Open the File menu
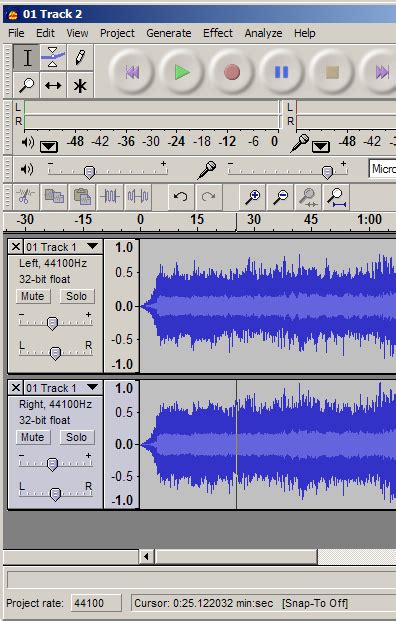Screen dimensions: 396x621 pyautogui.click(x=16, y=33)
